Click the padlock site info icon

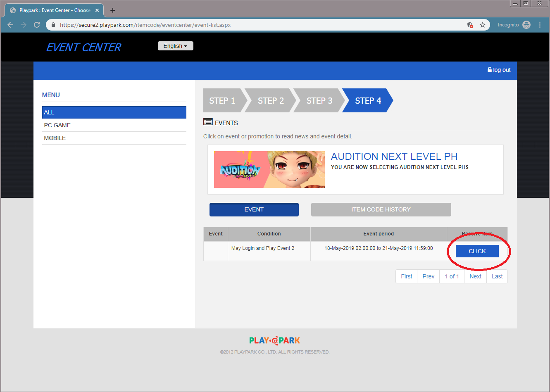click(x=53, y=25)
